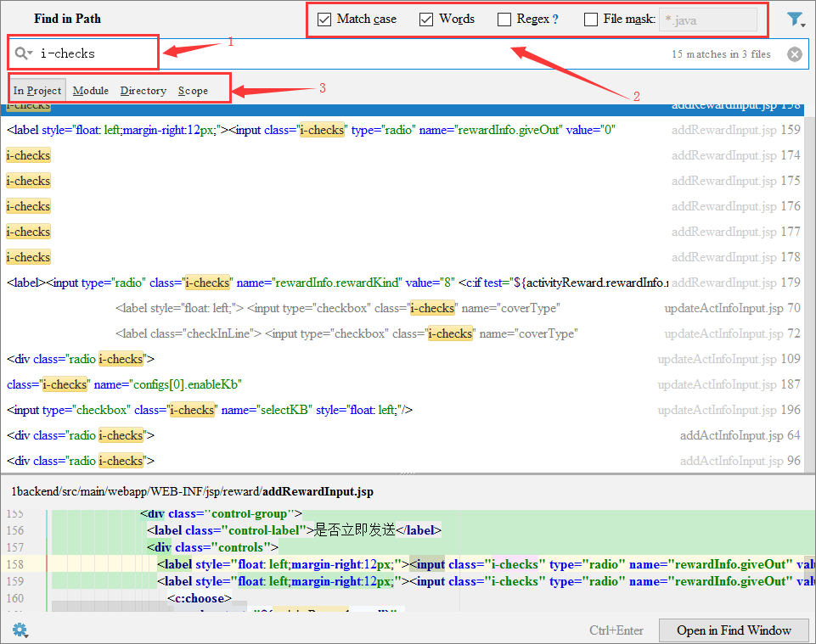Toggle the Match case checkbox
This screenshot has width=816, height=644.
pyautogui.click(x=324, y=20)
